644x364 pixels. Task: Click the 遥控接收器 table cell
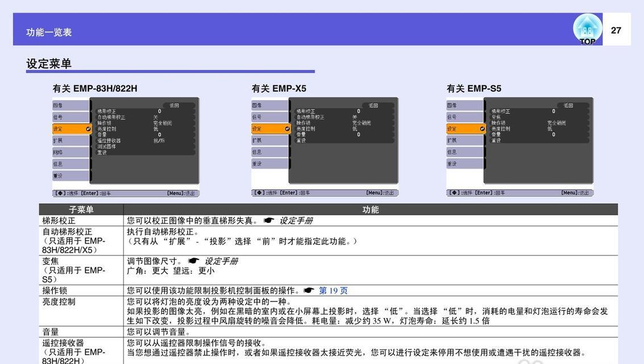coord(81,351)
